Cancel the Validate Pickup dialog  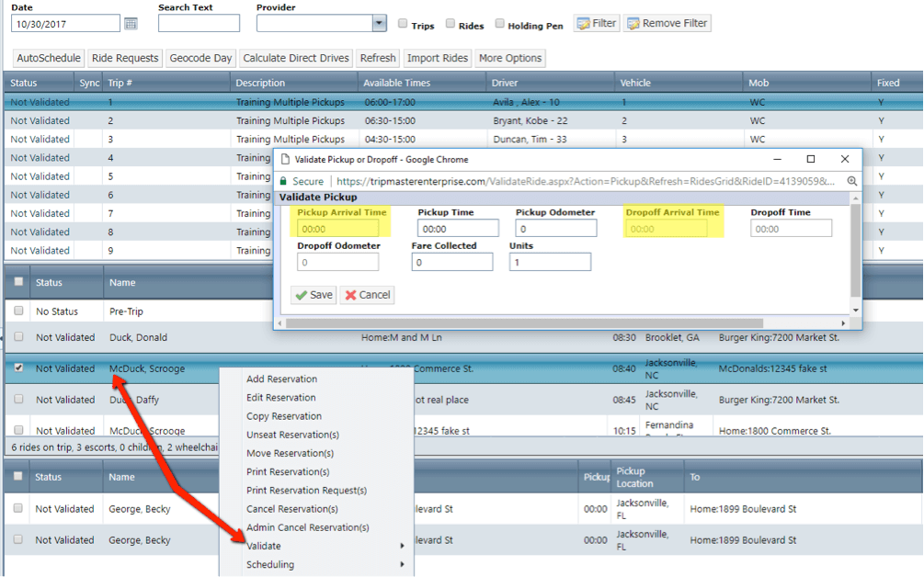(367, 295)
